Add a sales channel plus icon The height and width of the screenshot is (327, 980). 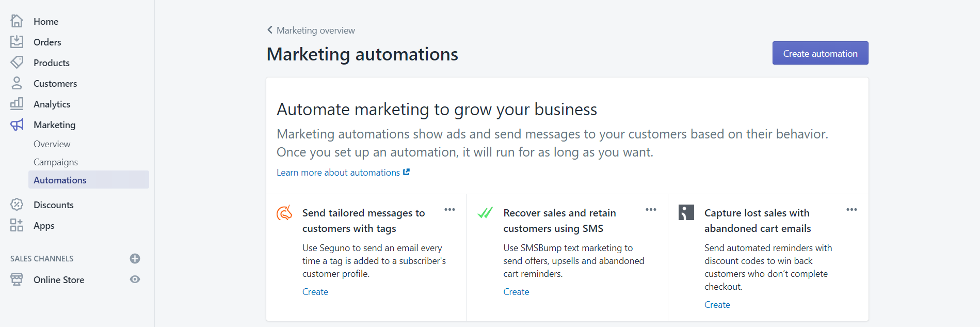coord(135,258)
